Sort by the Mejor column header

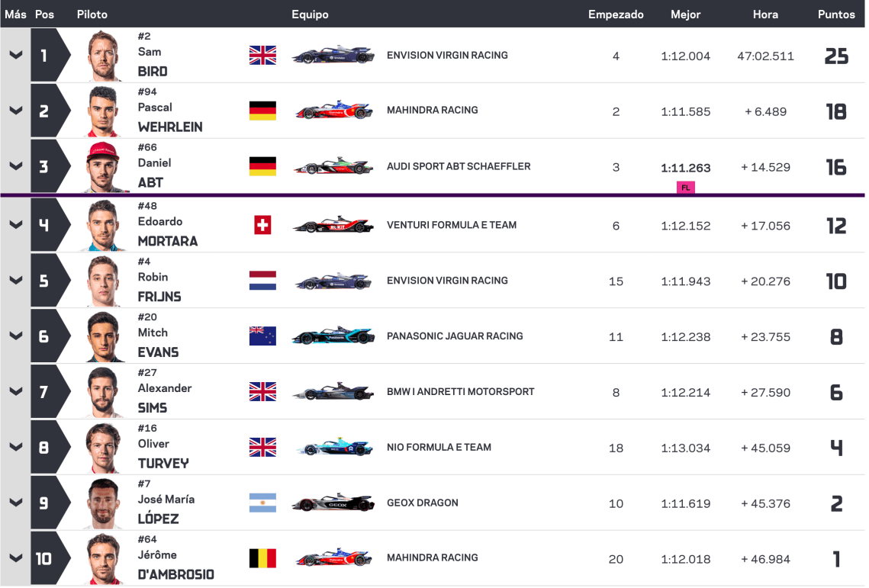point(685,14)
